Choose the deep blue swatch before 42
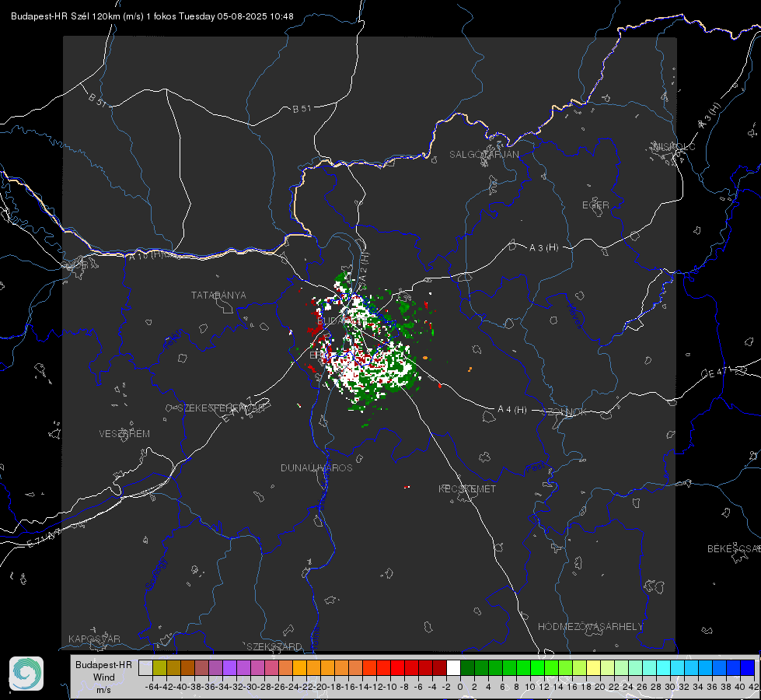Viewport: 761px width, 700px height. [748, 668]
